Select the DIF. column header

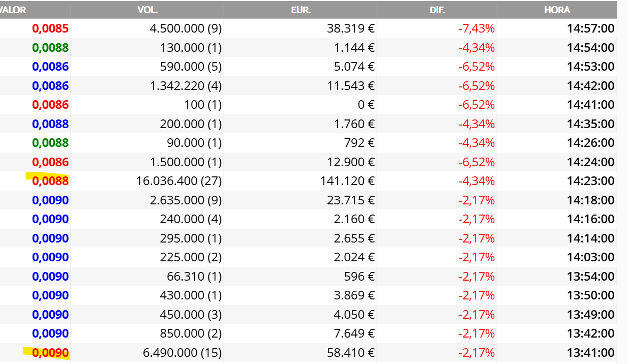pos(437,10)
